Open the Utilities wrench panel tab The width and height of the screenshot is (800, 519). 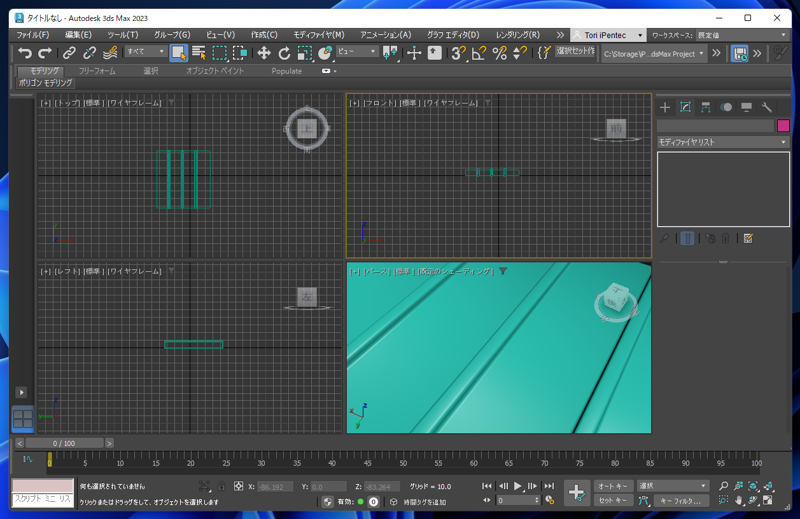pos(767,107)
